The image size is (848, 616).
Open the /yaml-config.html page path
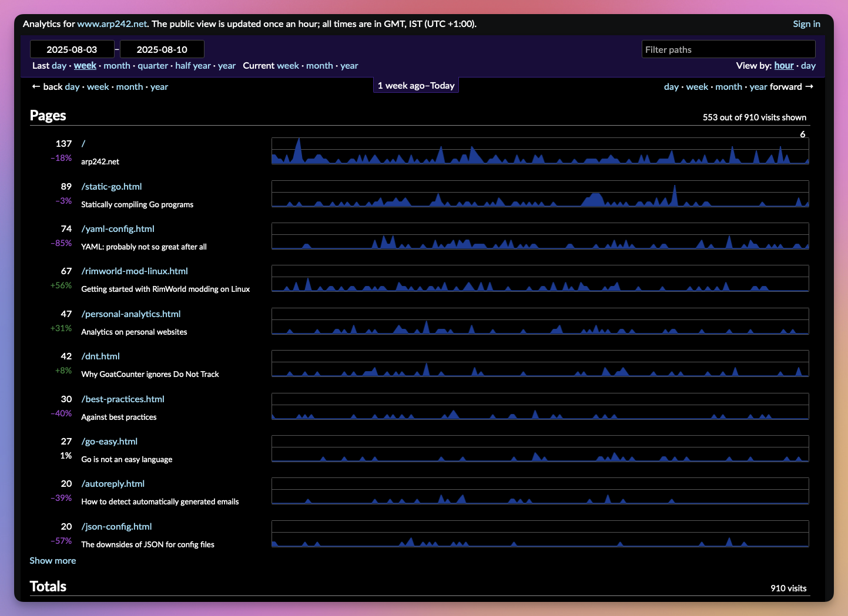tap(118, 229)
